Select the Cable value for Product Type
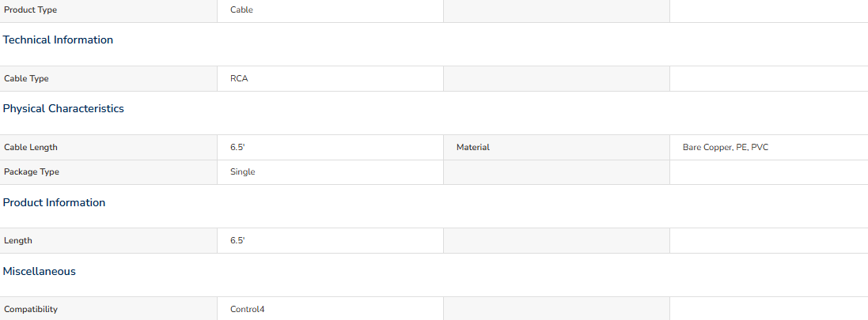868x320 pixels. pos(242,10)
